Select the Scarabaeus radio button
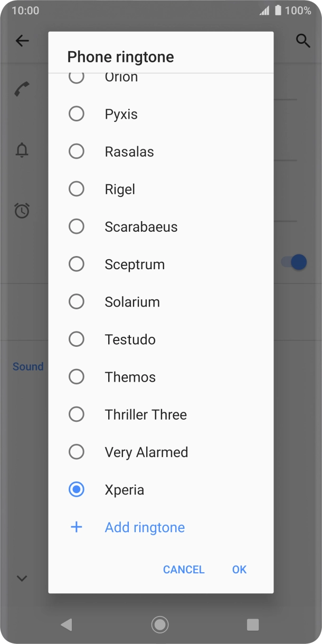This screenshot has height=644, width=322. coord(77,226)
